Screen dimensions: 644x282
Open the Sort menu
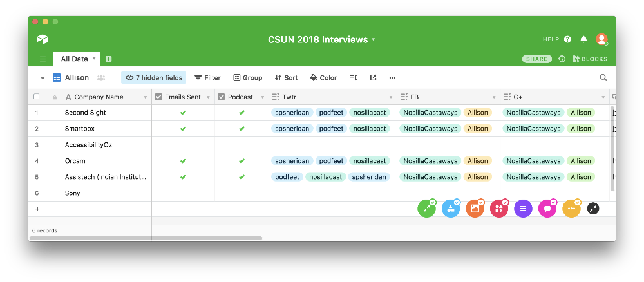click(287, 77)
